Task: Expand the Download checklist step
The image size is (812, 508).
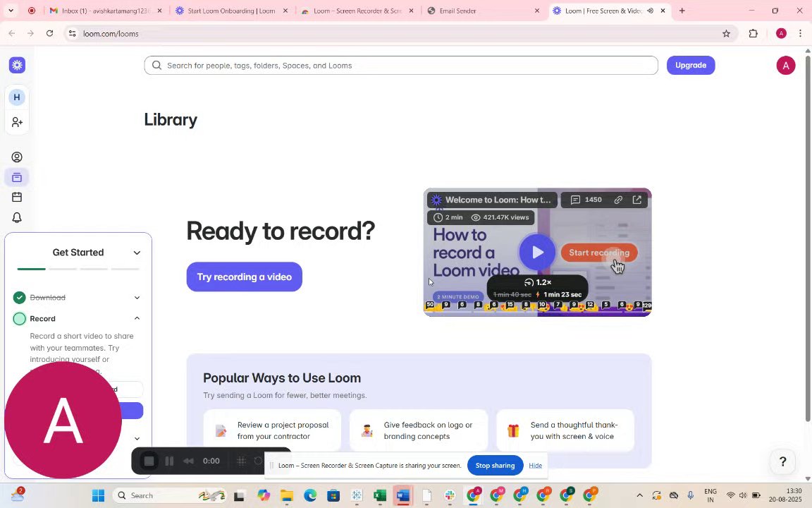Action: click(137, 298)
